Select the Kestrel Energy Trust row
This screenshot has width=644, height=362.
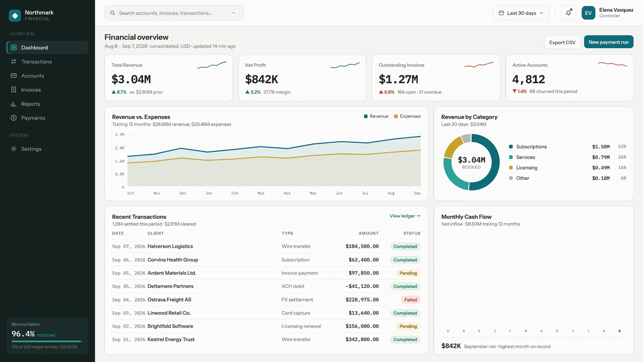coord(266,339)
